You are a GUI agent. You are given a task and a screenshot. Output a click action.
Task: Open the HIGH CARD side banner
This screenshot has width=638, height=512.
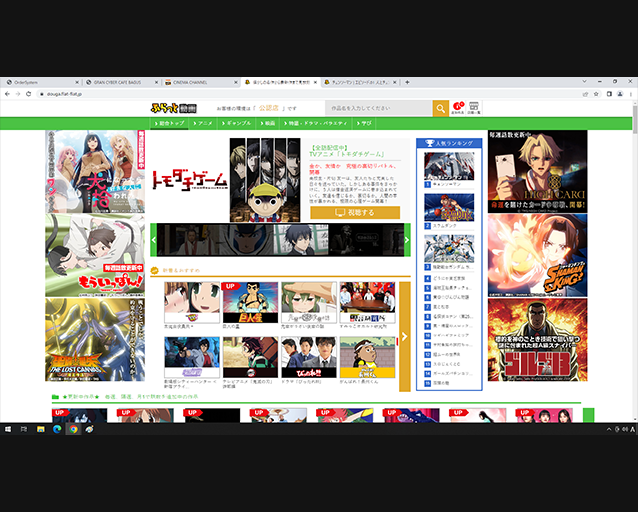pos(537,171)
